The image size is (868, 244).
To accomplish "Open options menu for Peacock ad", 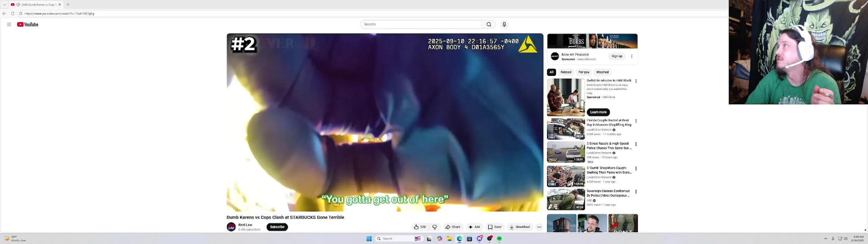I will pos(632,56).
